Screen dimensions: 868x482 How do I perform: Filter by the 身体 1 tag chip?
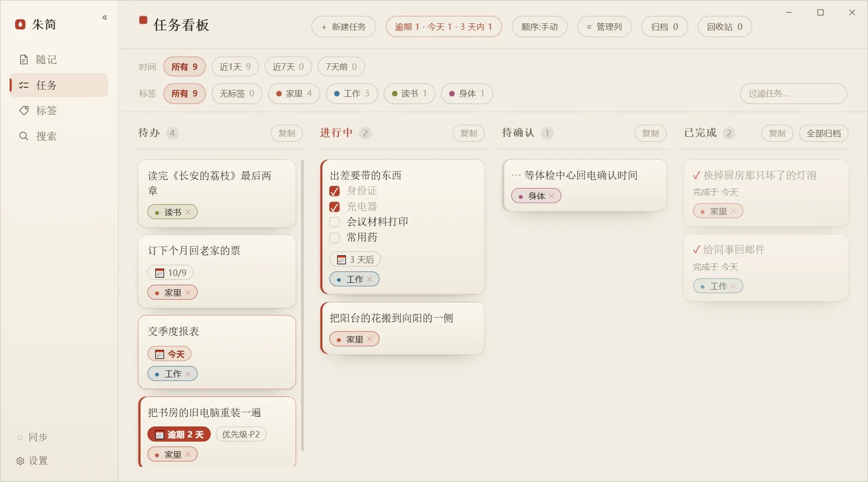tap(467, 94)
